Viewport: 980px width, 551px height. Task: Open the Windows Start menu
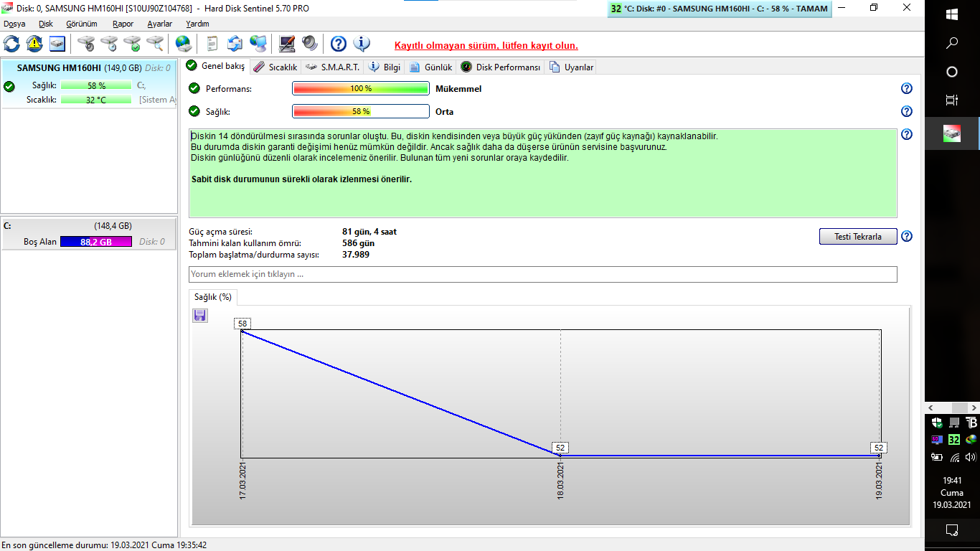point(952,14)
